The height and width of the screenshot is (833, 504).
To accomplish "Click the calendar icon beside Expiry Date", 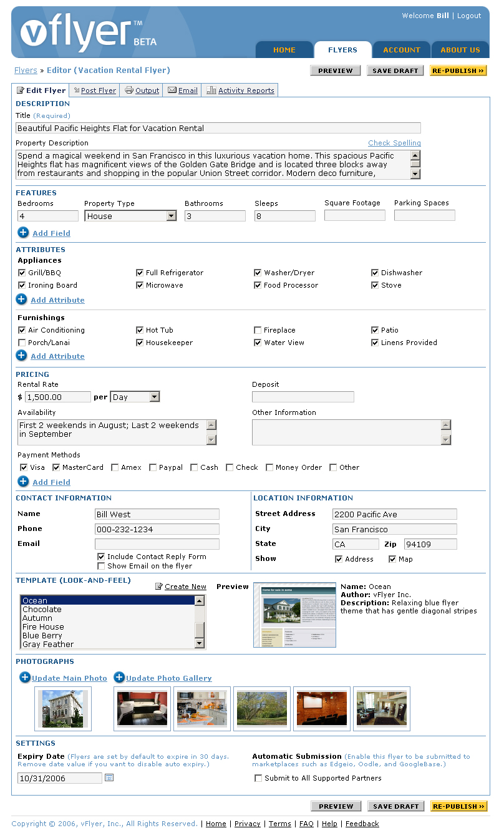I will tap(109, 777).
